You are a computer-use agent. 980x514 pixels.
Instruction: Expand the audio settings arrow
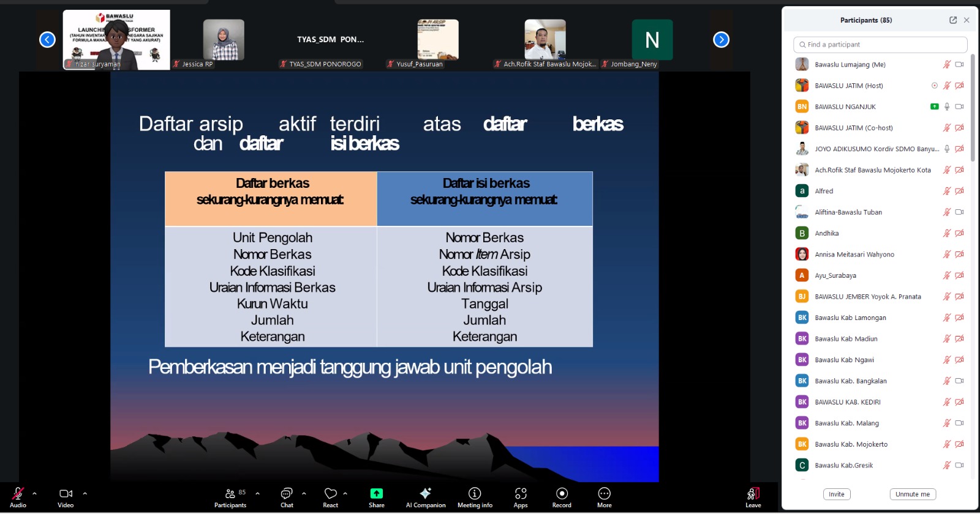coord(34,493)
